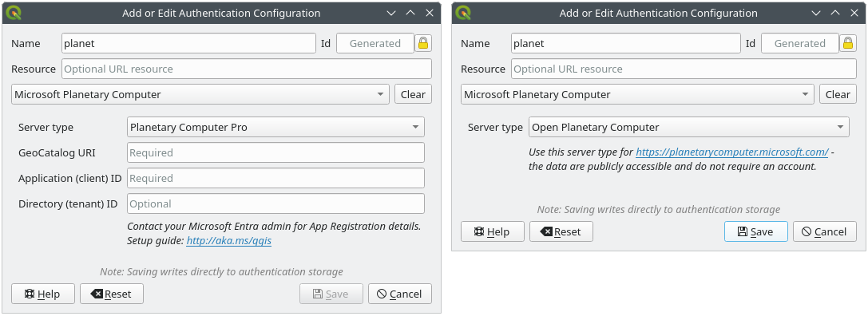Click the note about authentication storage in right dialog
Image resolution: width=868 pixels, height=320 pixels.
pos(659,209)
